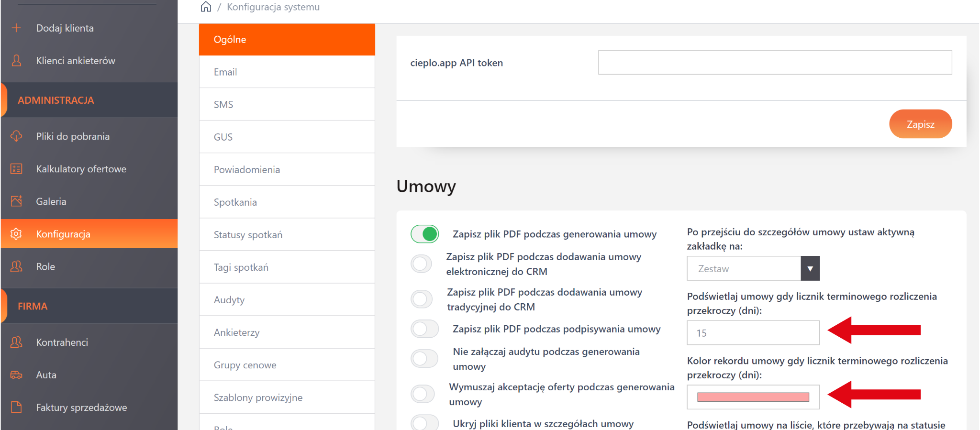Click the Galeria picture icon

pyautogui.click(x=16, y=201)
